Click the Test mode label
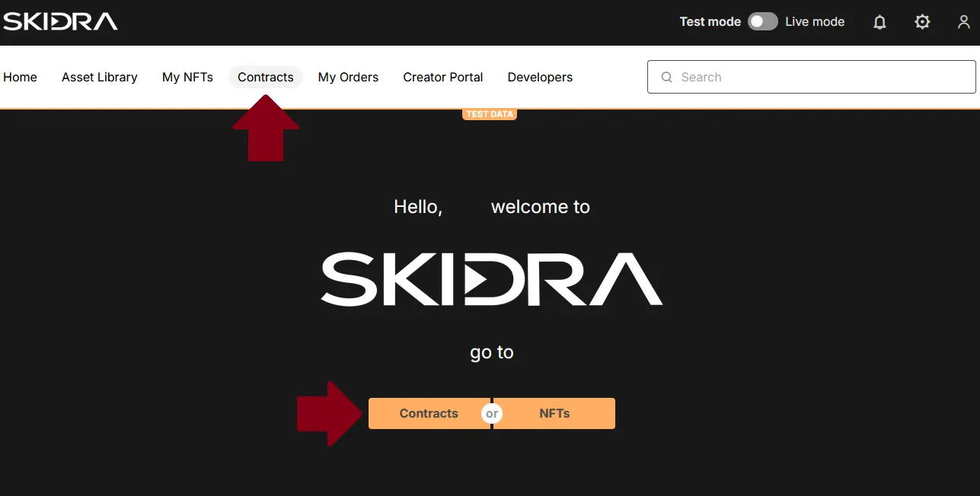Viewport: 980px width, 496px height. (x=710, y=21)
